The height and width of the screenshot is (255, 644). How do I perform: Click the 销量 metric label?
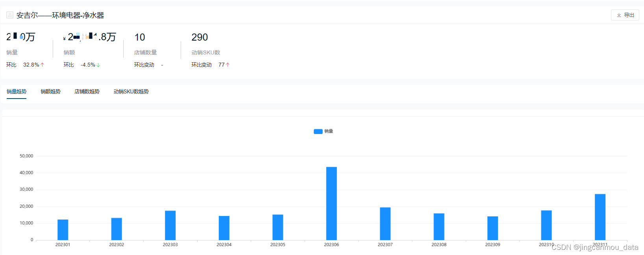click(12, 52)
